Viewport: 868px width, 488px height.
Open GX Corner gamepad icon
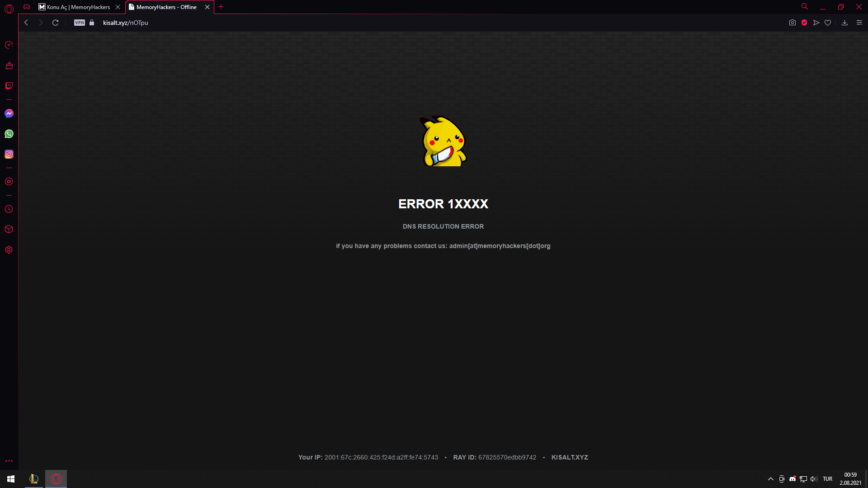coord(27,7)
